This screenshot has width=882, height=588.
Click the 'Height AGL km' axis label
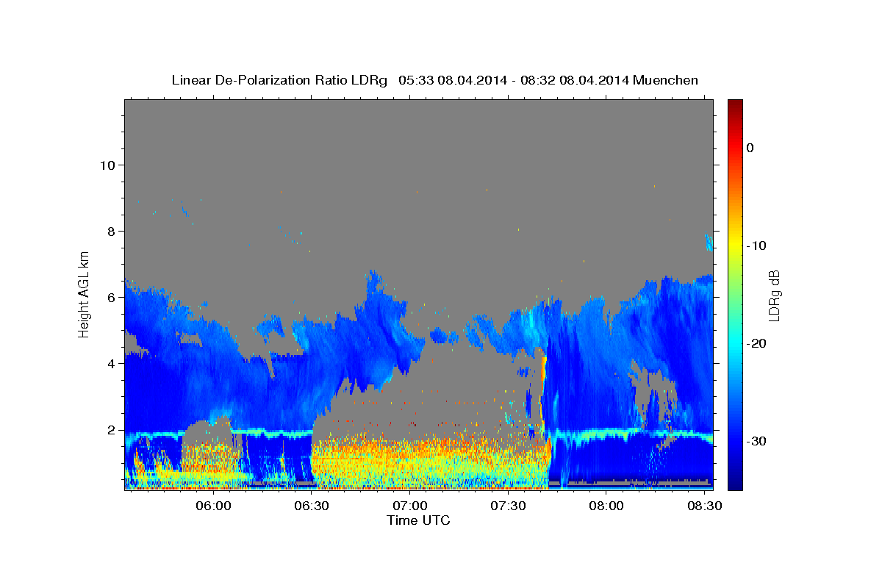coord(84,294)
